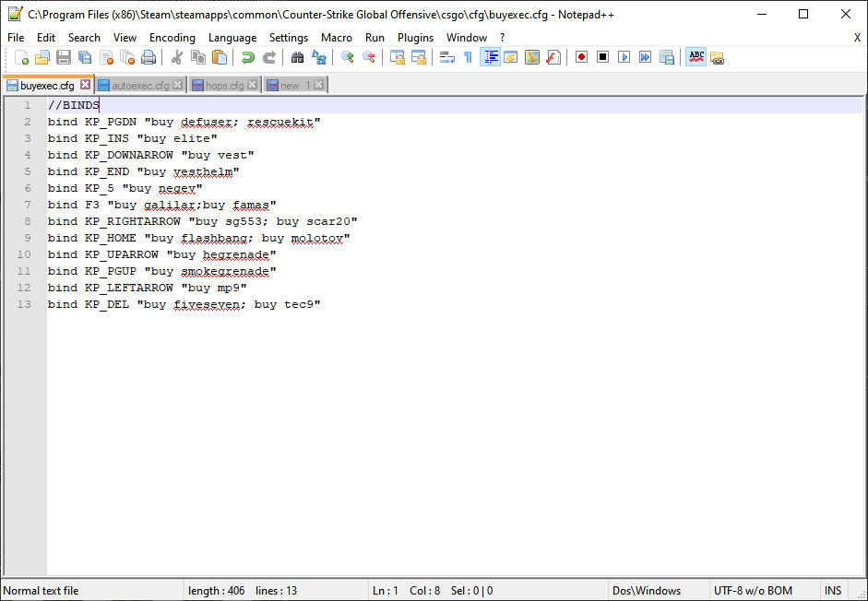
Task: Open the Search menu
Action: coord(84,38)
